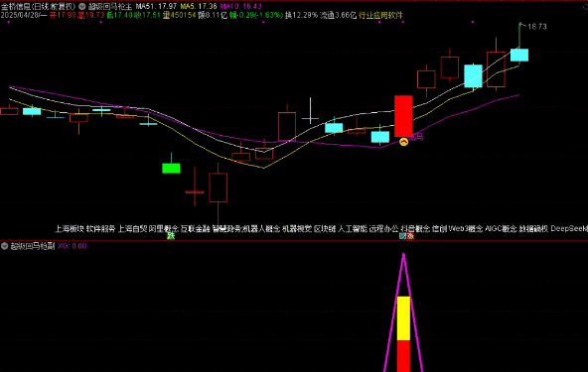588x372 pixels.
Task: Click the MA51 moving average label
Action: 156,6
